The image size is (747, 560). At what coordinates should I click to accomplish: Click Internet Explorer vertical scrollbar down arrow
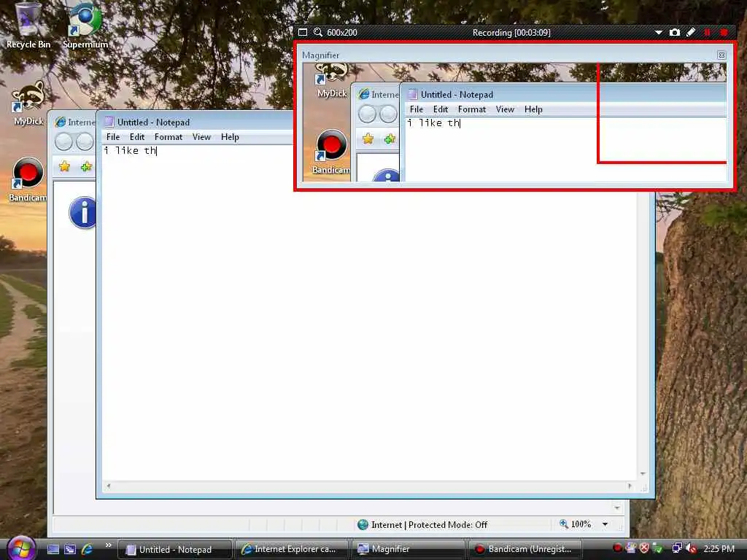click(x=617, y=507)
